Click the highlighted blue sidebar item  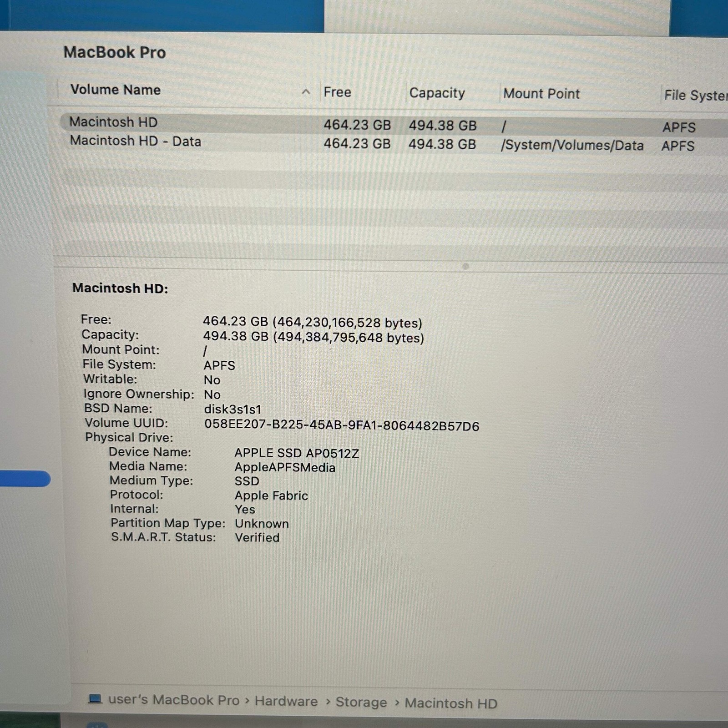tap(25, 479)
